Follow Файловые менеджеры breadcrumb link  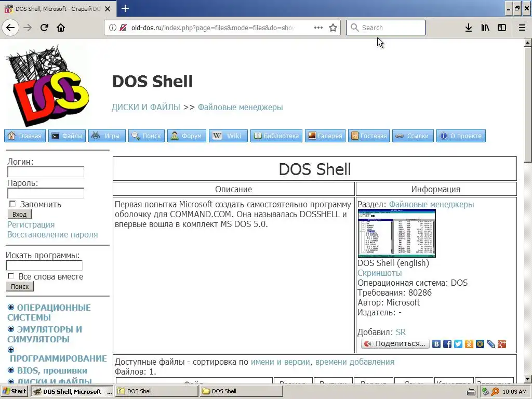[x=240, y=107]
